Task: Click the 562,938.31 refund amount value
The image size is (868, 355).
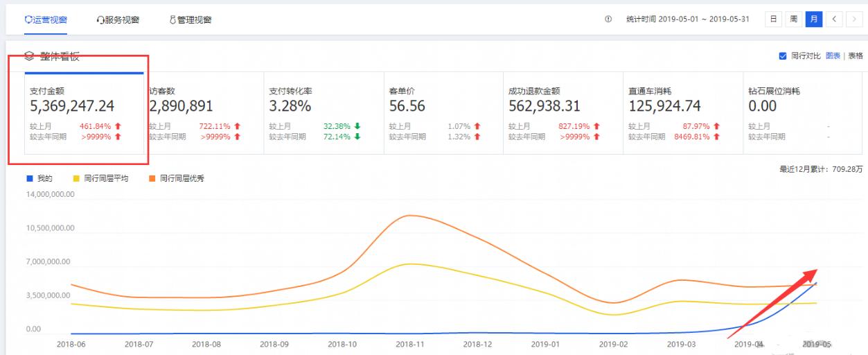Action: point(544,106)
